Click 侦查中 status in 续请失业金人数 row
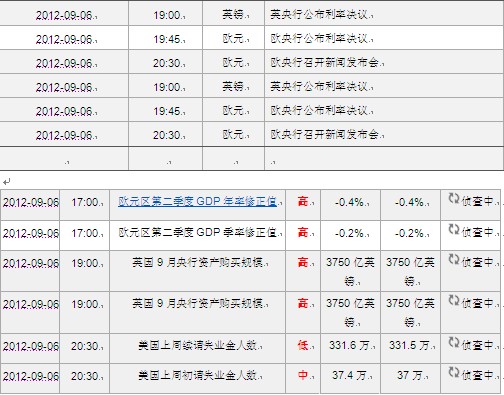The height and width of the screenshot is (395, 504). pos(478,344)
